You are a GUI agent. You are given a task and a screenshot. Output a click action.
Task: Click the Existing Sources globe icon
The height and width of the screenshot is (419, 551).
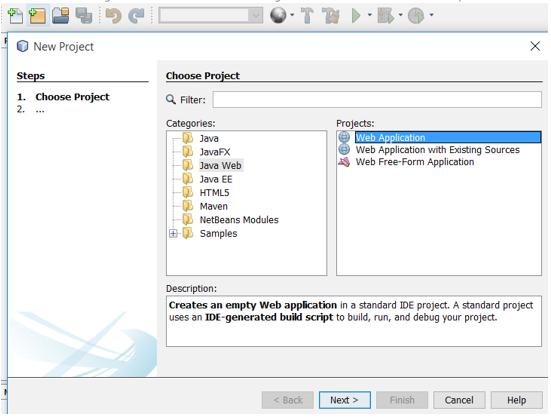tap(344, 149)
